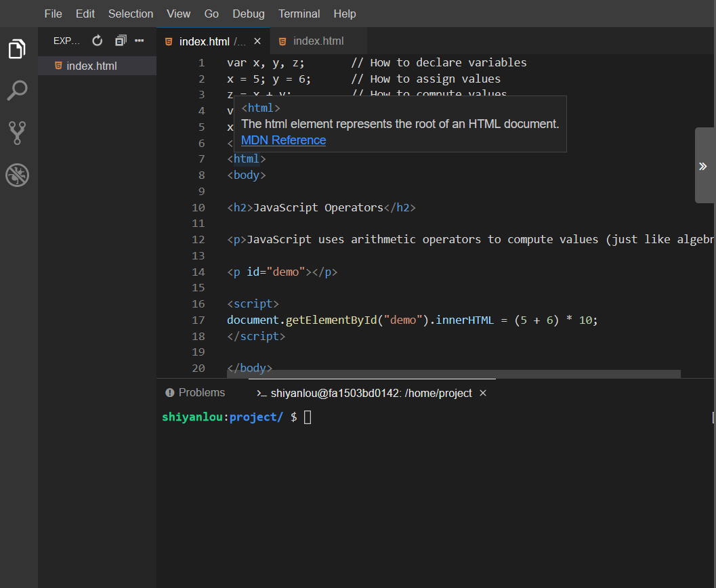The image size is (716, 588).
Task: Follow the MDN Reference link
Action: 283,140
